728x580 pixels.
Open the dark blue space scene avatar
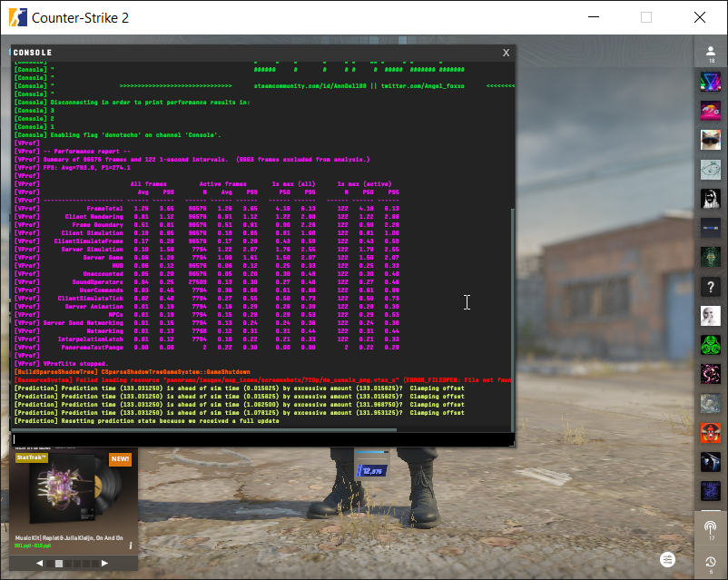(x=711, y=463)
